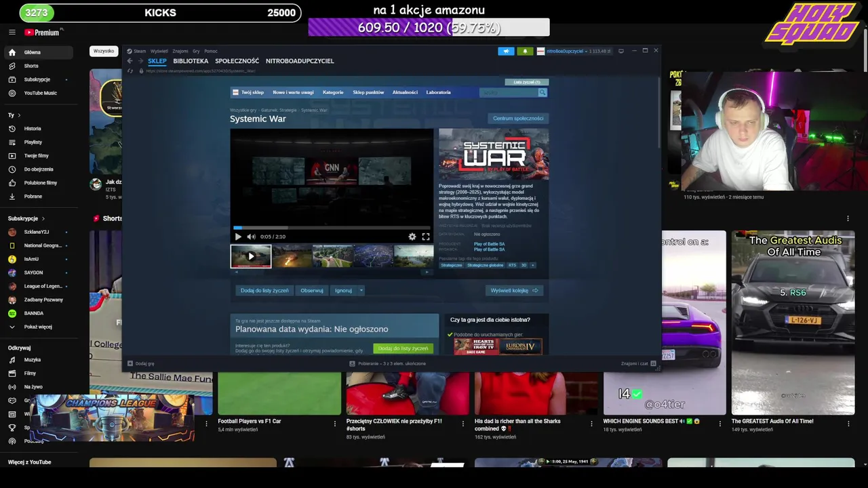
Task: Click the Steam store search field
Action: tap(509, 92)
